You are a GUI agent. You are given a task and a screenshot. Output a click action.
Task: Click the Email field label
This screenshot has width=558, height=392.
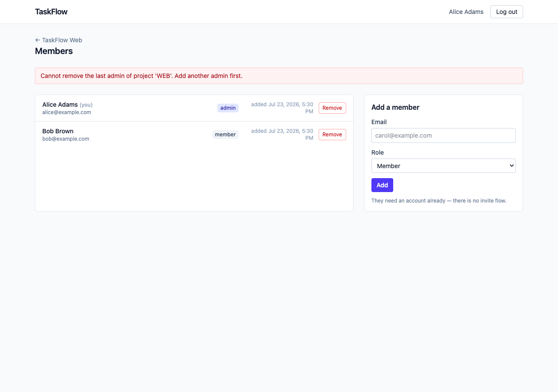point(379,122)
